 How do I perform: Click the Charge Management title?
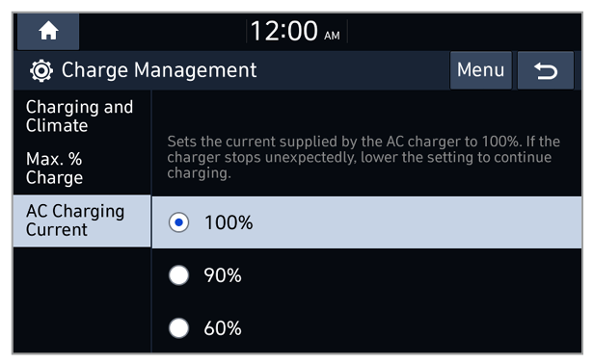point(159,70)
